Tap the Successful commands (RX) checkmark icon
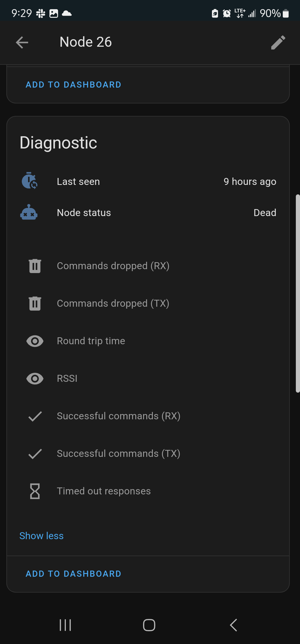The height and width of the screenshot is (644, 300). click(35, 416)
